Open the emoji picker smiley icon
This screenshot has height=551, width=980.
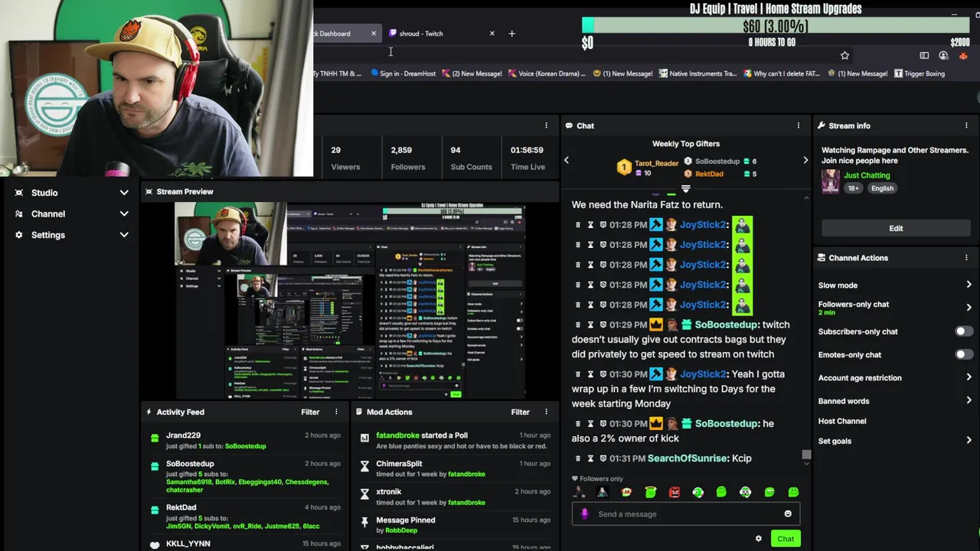[x=788, y=514]
